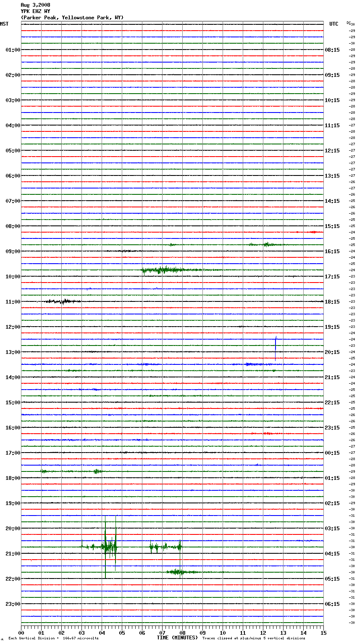The width and height of the screenshot is (357, 644).
Task: Click minute tick "00" on the bottom axis
Action: (x=21, y=633)
